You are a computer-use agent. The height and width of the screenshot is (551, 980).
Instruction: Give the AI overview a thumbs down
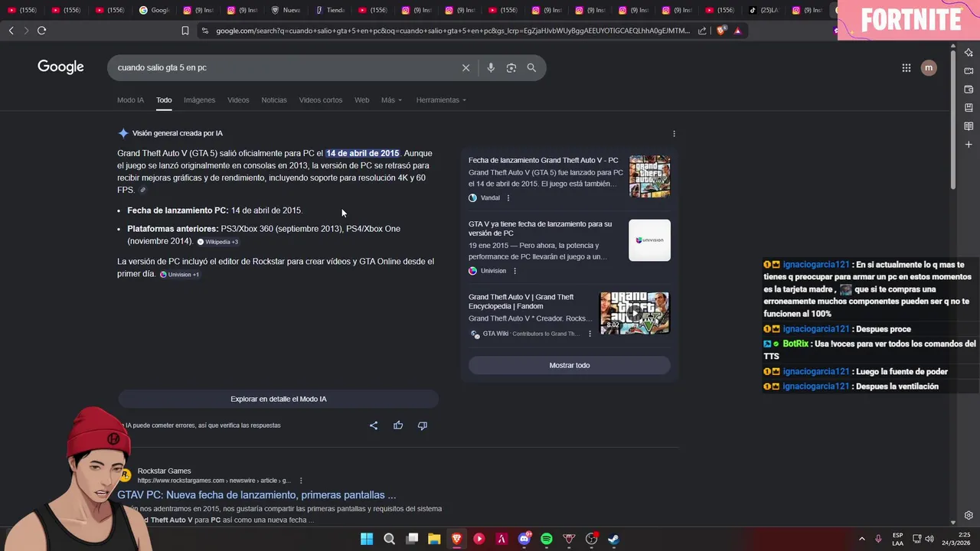[x=423, y=425]
